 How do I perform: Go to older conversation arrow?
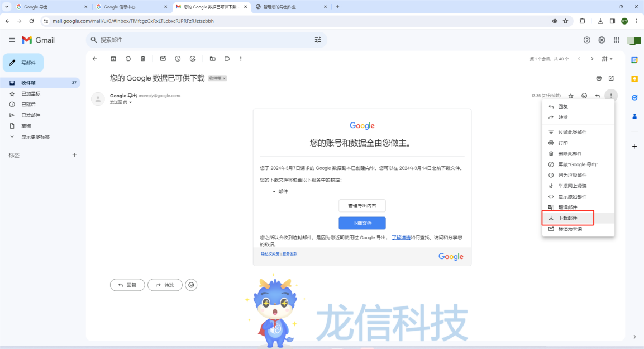click(x=592, y=59)
